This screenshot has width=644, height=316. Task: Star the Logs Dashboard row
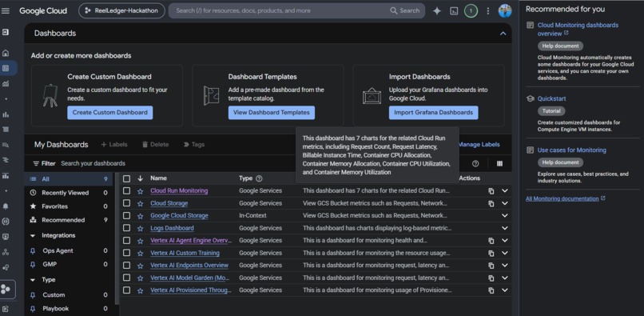click(140, 228)
